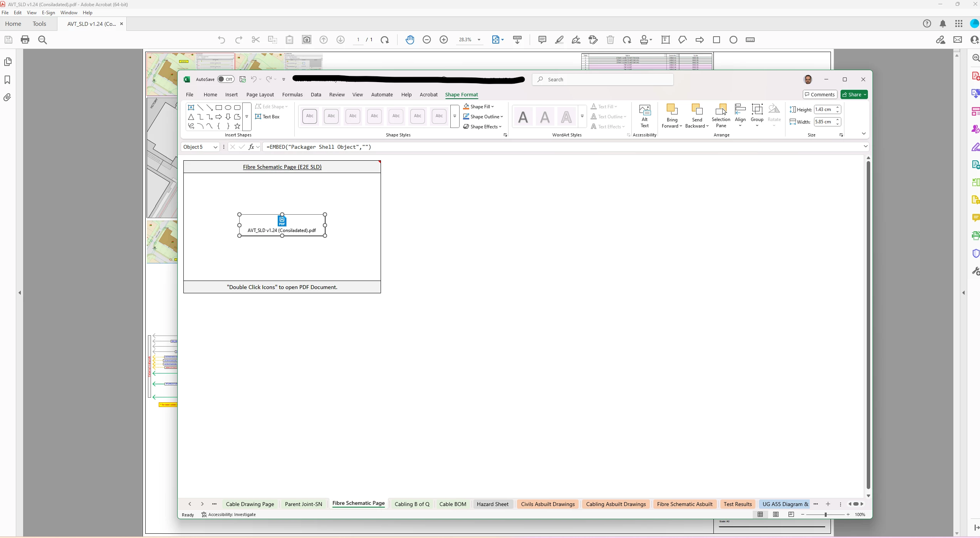Viewport: 980px width, 538px height.
Task: Switch to Page Layout view in status bar
Action: tap(775, 514)
